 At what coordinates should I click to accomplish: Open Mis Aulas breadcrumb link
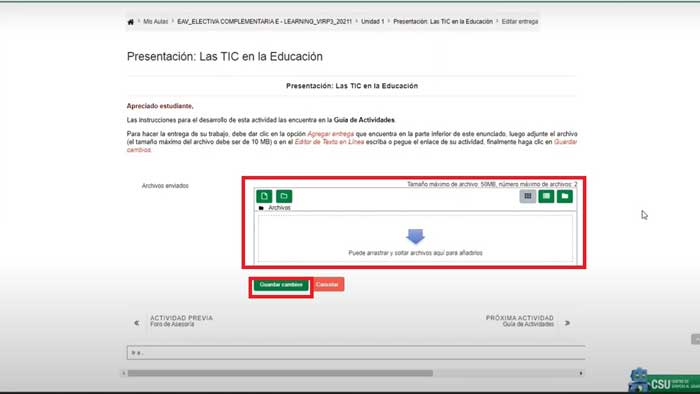[x=156, y=21]
